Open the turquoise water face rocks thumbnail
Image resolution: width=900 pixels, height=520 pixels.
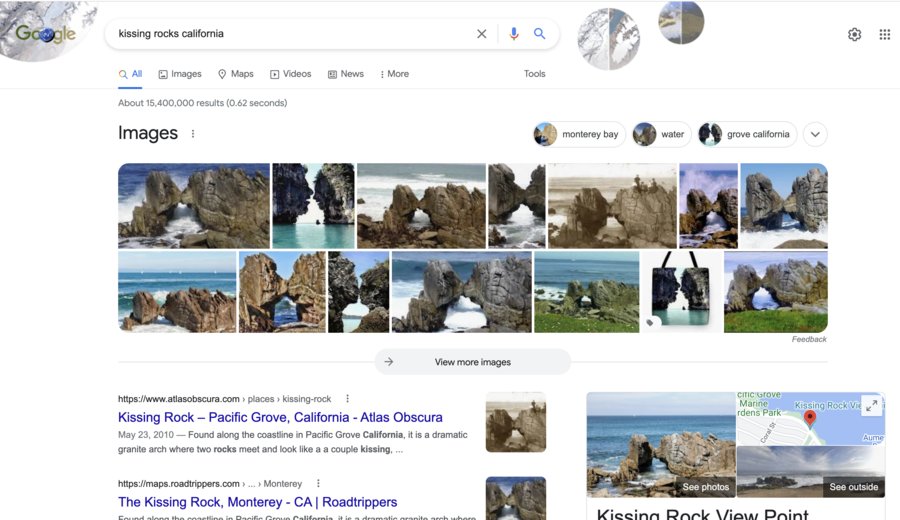click(x=313, y=206)
